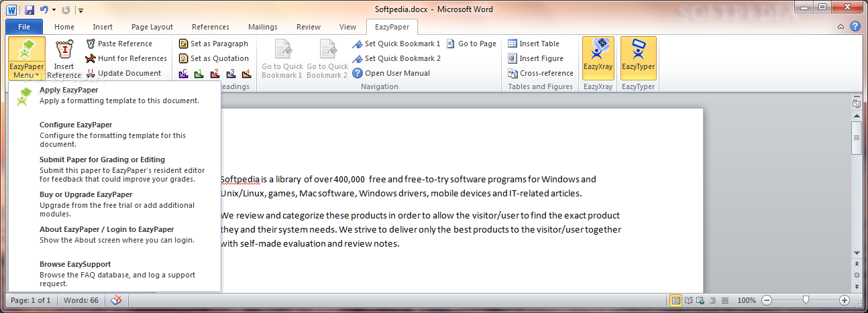Open User Manual from Navigation group

tap(391, 73)
